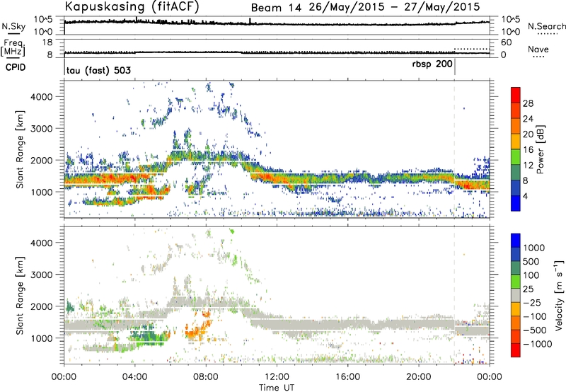Click the red top segment of power colorbar
The height and width of the screenshot is (392, 566).
516,95
